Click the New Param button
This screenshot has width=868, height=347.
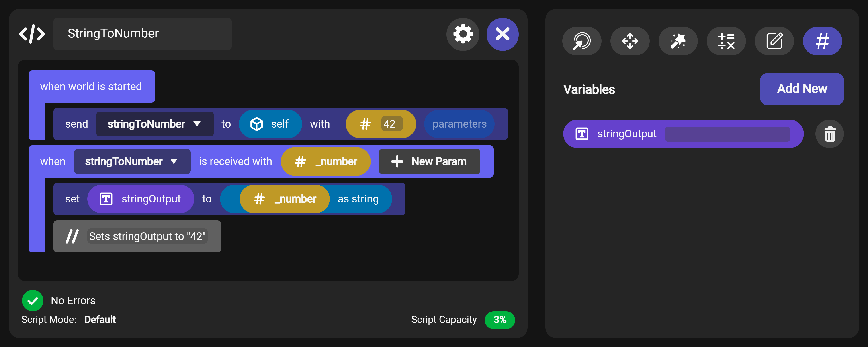429,161
